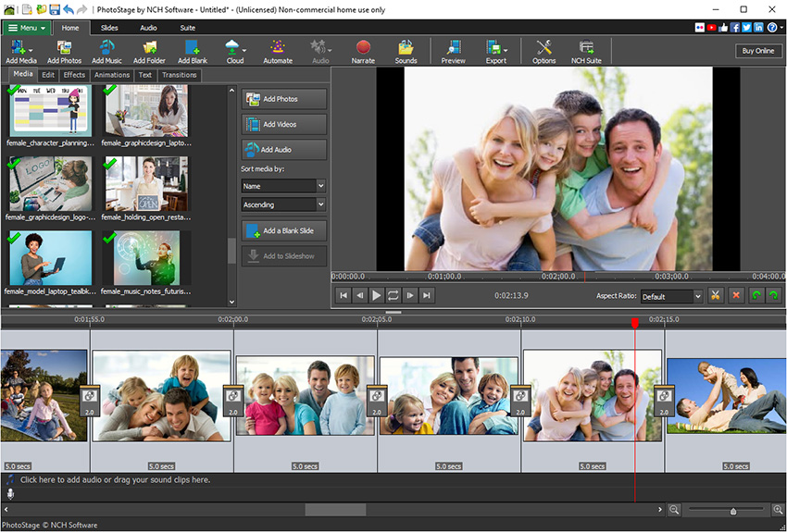Click the timeline zoom slider handle
The height and width of the screenshot is (532, 787).
click(x=733, y=511)
